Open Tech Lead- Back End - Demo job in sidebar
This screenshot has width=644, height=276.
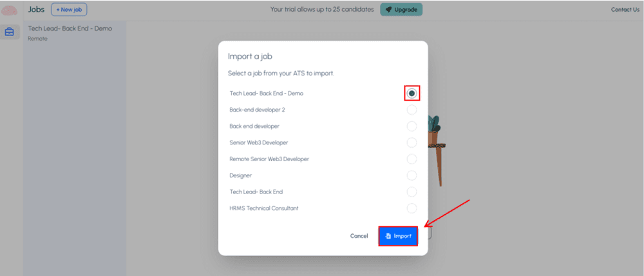(x=70, y=30)
